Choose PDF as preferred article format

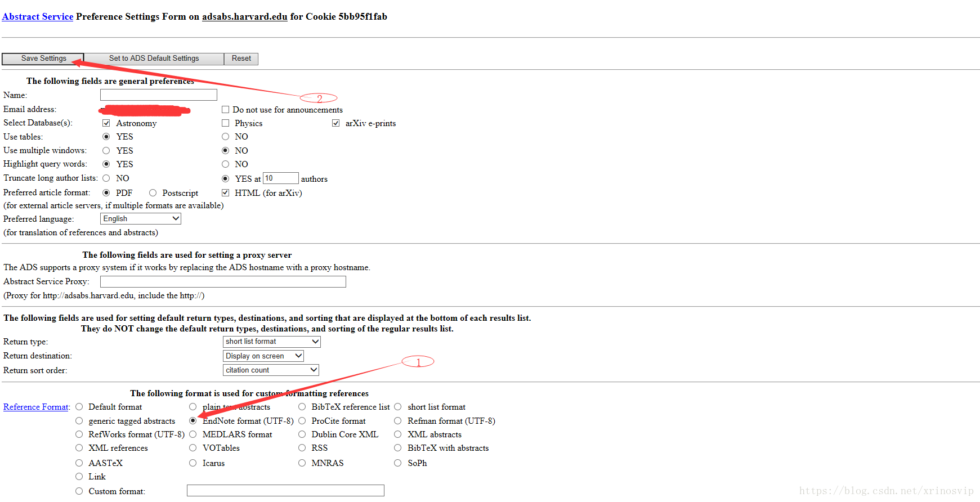coord(106,193)
